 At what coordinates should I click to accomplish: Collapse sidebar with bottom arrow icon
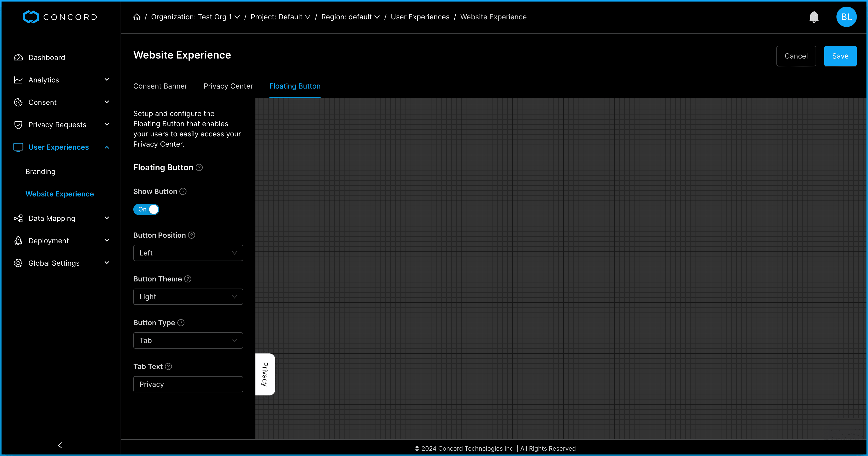[60, 445]
